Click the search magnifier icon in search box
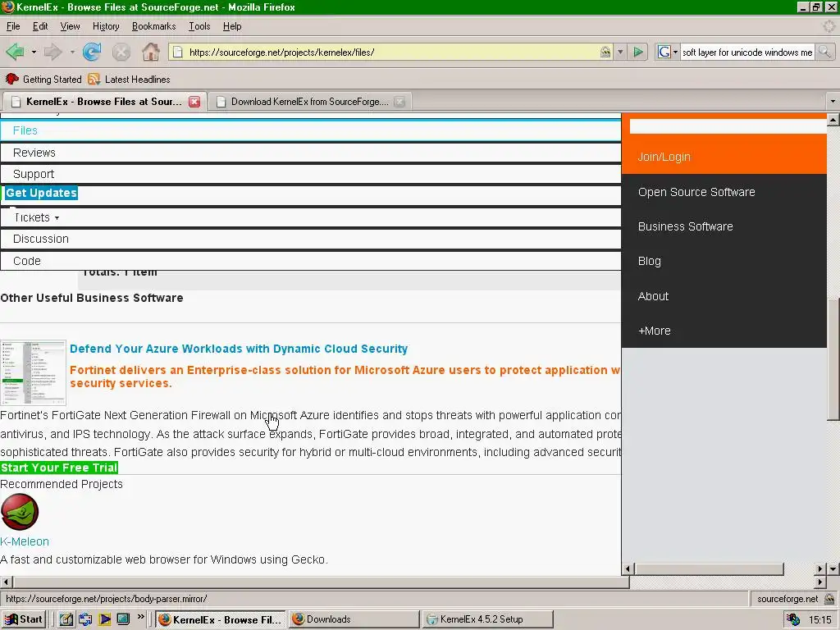The height and width of the screenshot is (630, 840). click(x=824, y=52)
